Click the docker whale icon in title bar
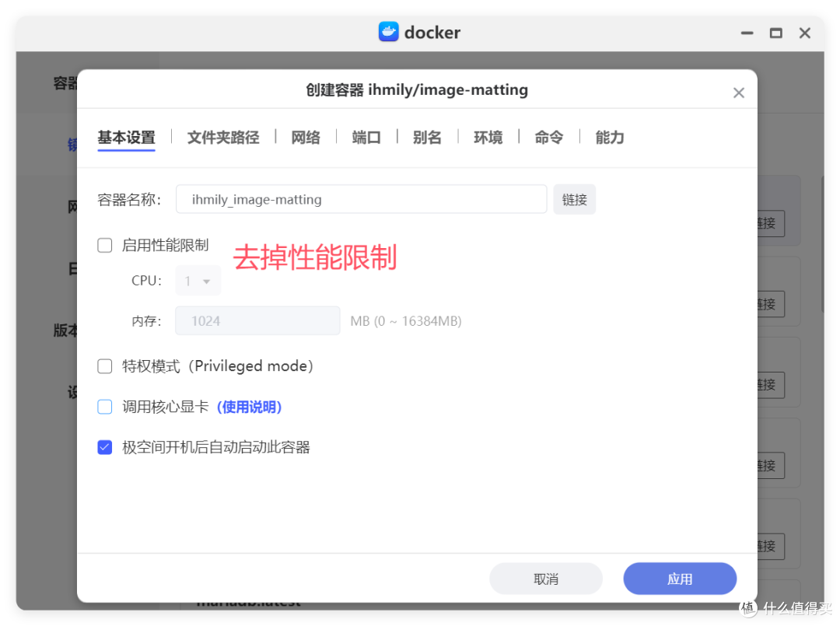 (388, 32)
